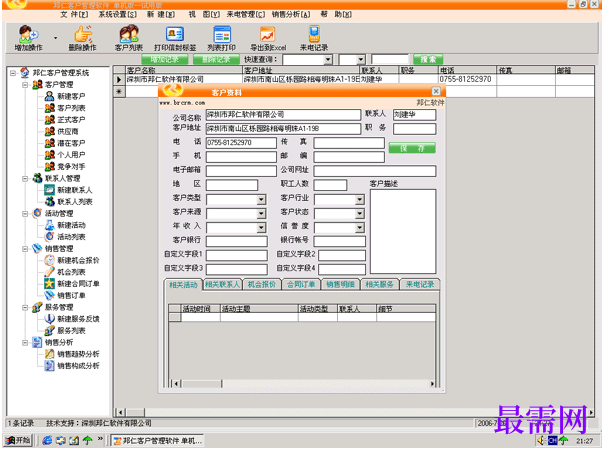This screenshot has width=606, height=451.
Task: Open the 销售分析 menu
Action: [x=291, y=14]
